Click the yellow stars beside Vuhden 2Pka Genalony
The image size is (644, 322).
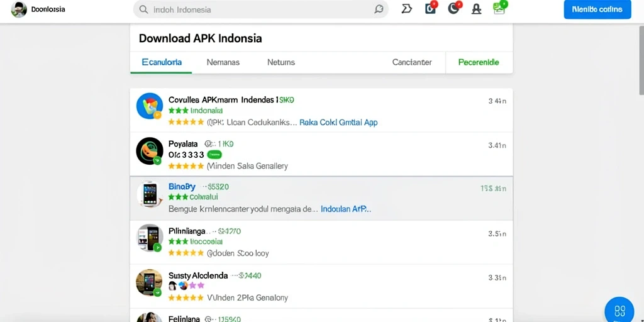click(186, 297)
